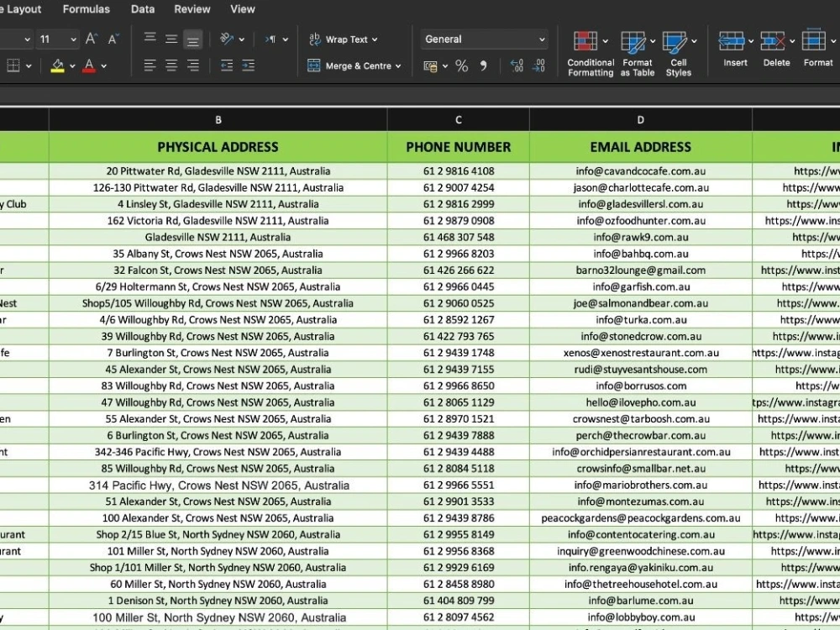Open the General number format dropdown

point(485,39)
